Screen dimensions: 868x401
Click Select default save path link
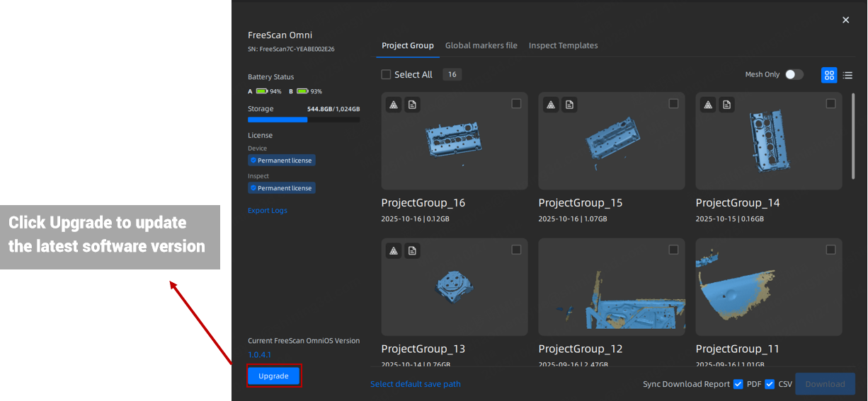pyautogui.click(x=416, y=384)
